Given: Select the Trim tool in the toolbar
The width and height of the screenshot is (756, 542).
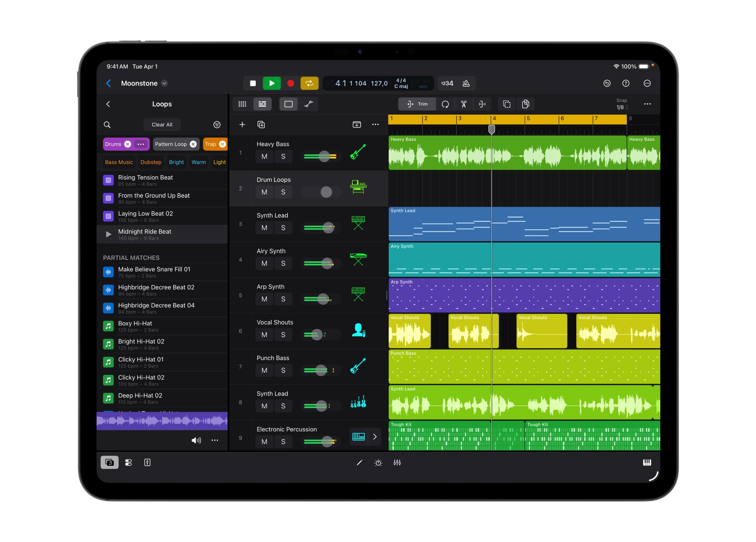Looking at the screenshot, I should pos(417,104).
